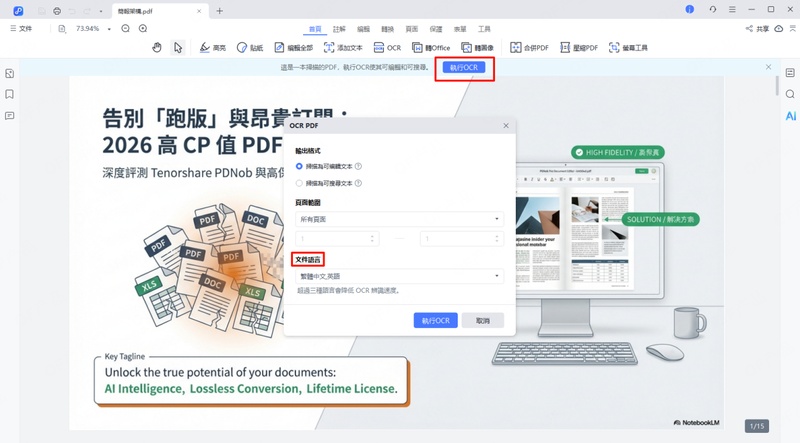The image size is (800, 443).
Task: Switch to the Home ribbon tab
Action: point(315,29)
